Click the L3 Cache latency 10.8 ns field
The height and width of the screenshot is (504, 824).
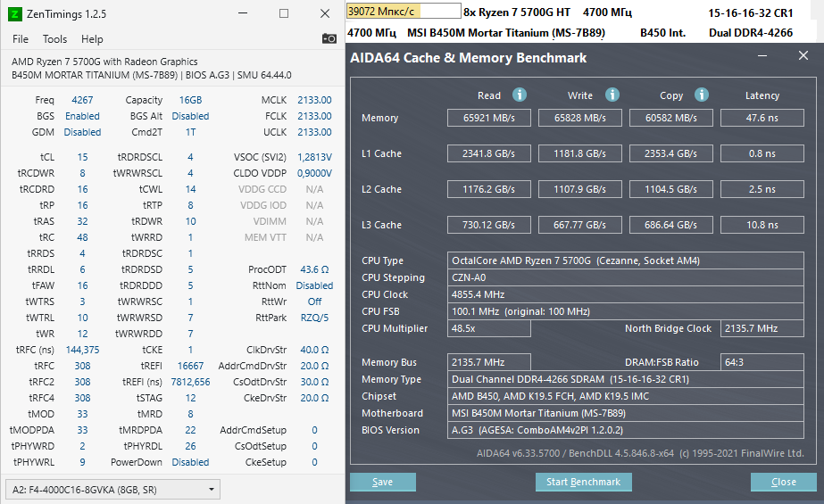coord(762,225)
